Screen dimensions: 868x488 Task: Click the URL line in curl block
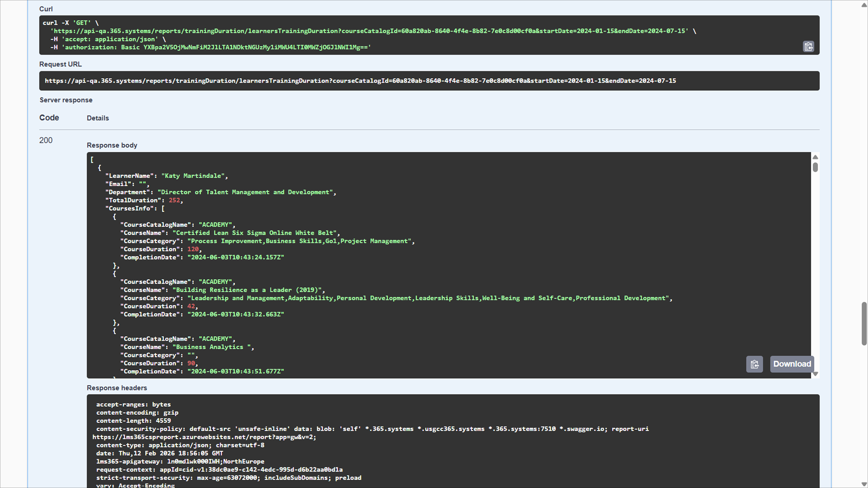[371, 31]
